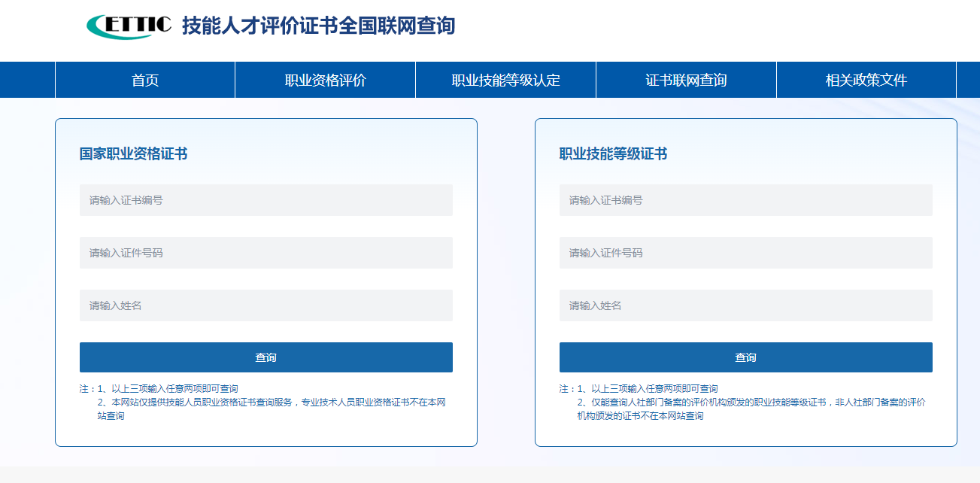Select name input in 职业技能等级证书 form
The image size is (980, 483).
point(745,305)
